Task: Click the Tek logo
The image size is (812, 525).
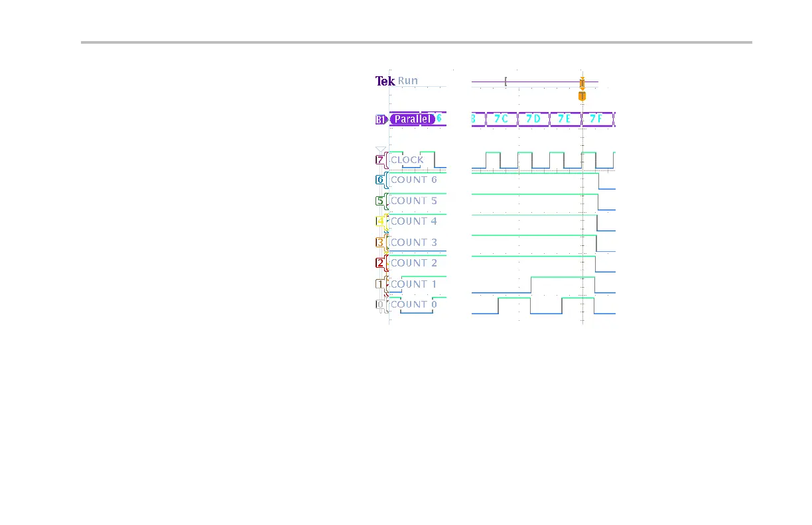Action: (x=385, y=82)
